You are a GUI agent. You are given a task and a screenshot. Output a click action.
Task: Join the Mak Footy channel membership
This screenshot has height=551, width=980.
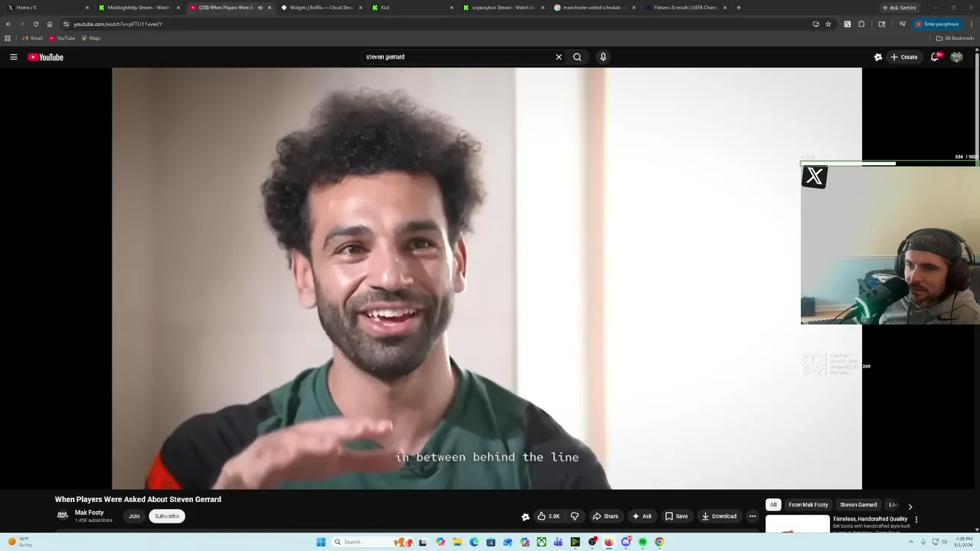pyautogui.click(x=134, y=516)
